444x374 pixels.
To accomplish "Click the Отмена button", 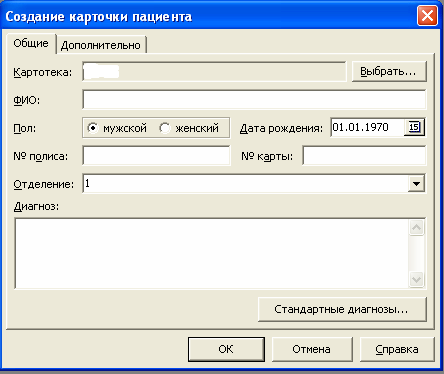I will point(312,349).
